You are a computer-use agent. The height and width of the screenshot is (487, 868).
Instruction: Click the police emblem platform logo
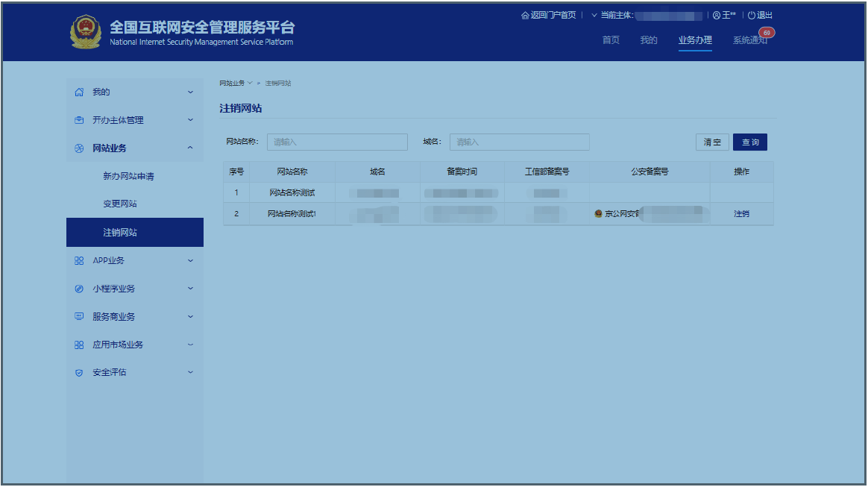85,33
